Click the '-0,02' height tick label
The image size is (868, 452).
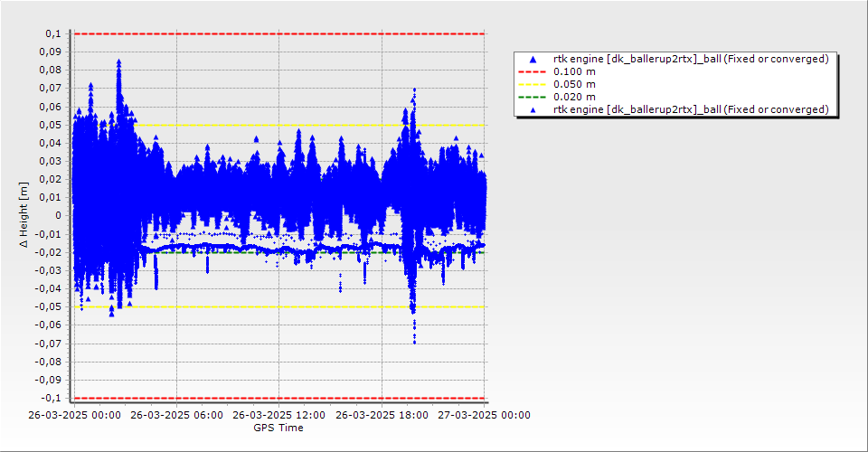pyautogui.click(x=49, y=253)
